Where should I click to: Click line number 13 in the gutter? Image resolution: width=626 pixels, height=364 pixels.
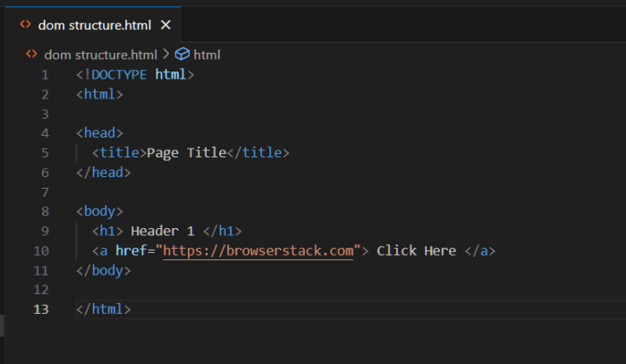[41, 309]
